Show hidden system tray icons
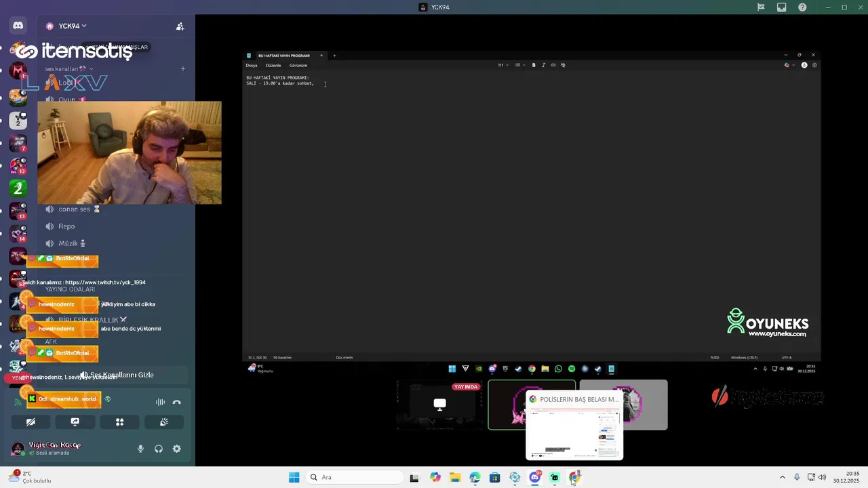The width and height of the screenshot is (868, 488). (x=782, y=477)
